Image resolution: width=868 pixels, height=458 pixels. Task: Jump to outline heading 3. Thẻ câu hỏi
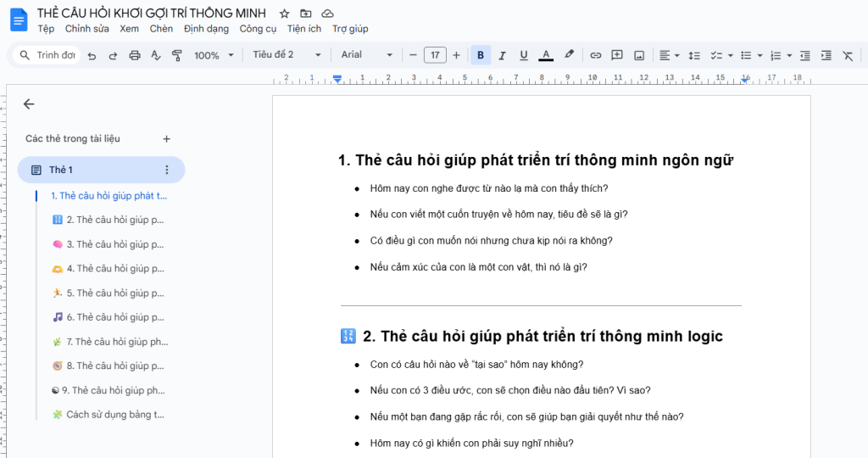click(108, 244)
